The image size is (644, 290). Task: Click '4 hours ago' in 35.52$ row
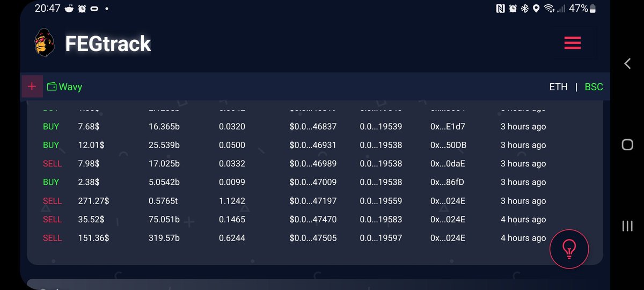(523, 219)
